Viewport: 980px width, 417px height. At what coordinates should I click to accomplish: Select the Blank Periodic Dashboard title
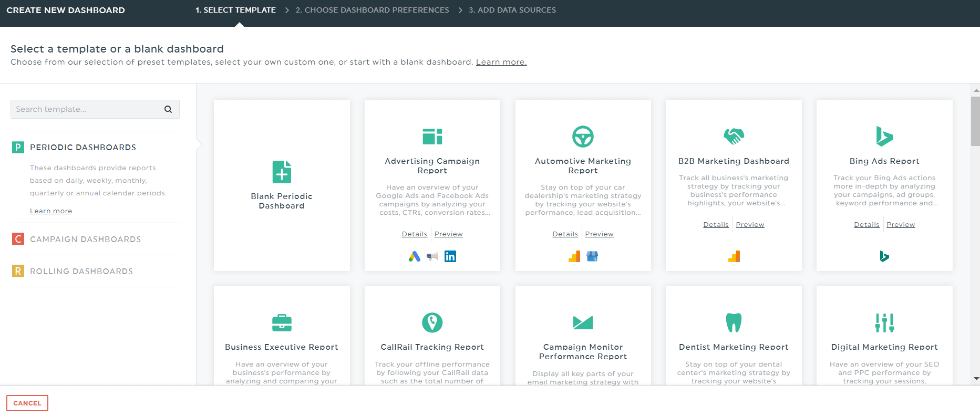pos(282,201)
